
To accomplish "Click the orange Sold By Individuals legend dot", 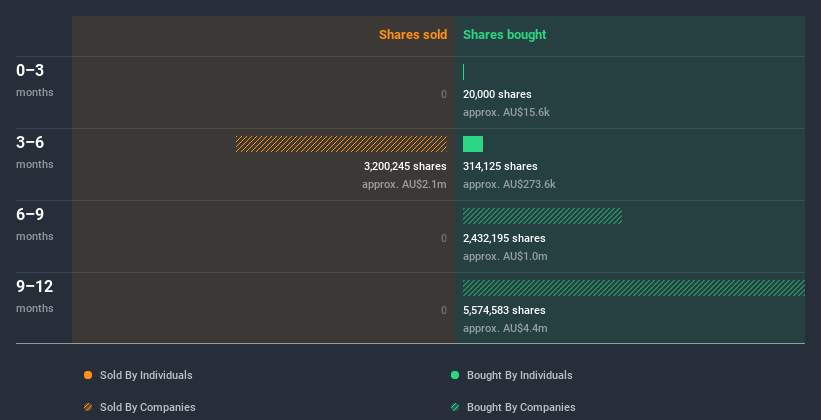I will pyautogui.click(x=88, y=375).
